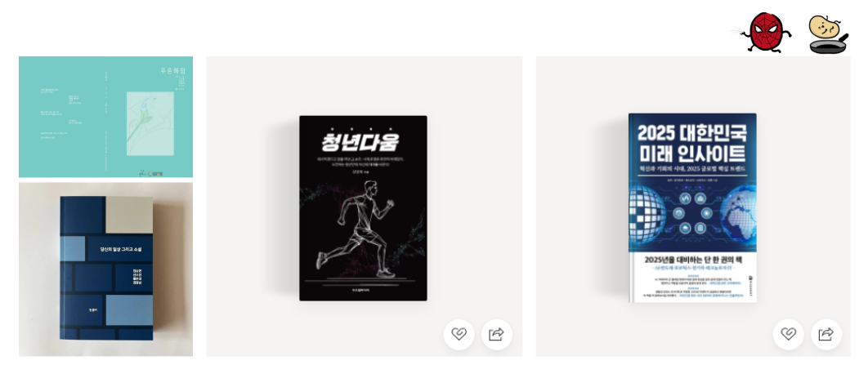
Task: Click the 푸른해영 title text on teal cover
Action: click(170, 71)
